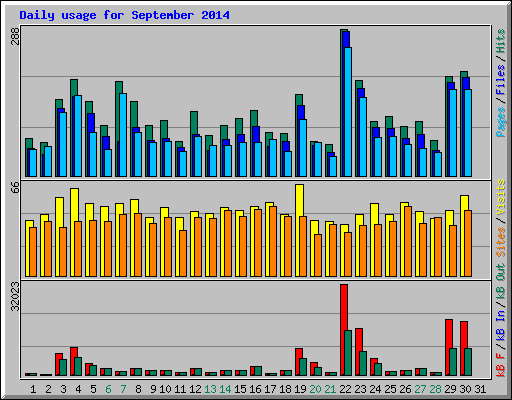Select day 24 on the x-axis
The height and width of the screenshot is (400, 512).
tap(375, 389)
